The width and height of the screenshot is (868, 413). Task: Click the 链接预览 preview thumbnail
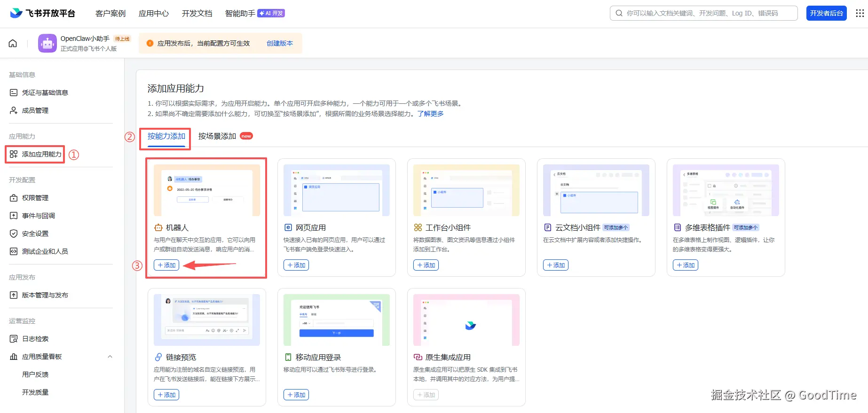(x=207, y=320)
